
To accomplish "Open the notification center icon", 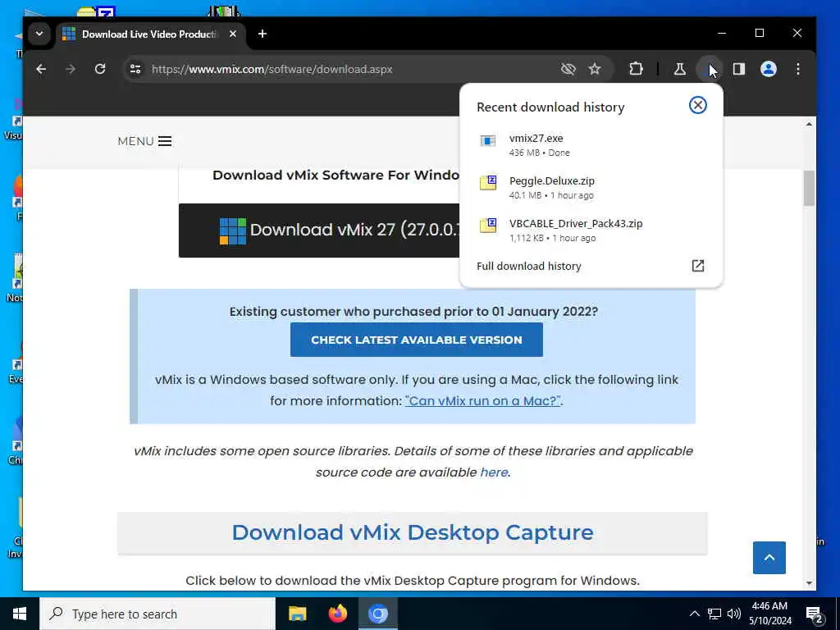I will tap(815, 614).
